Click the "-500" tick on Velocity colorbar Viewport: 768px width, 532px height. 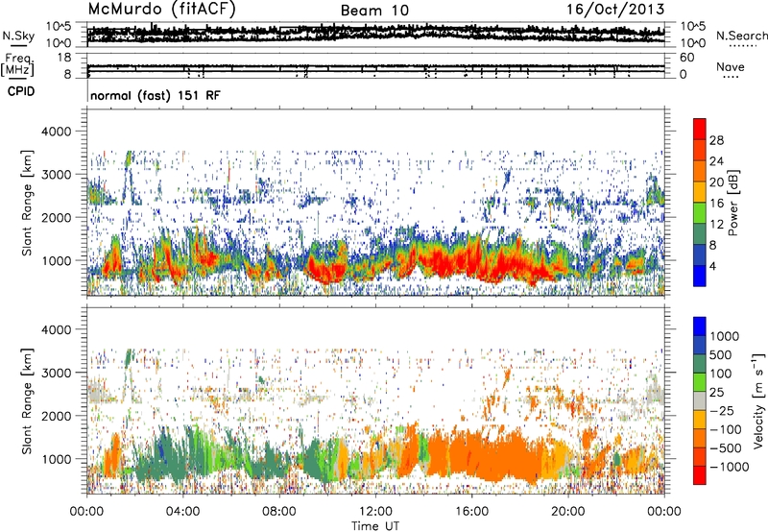point(726,448)
